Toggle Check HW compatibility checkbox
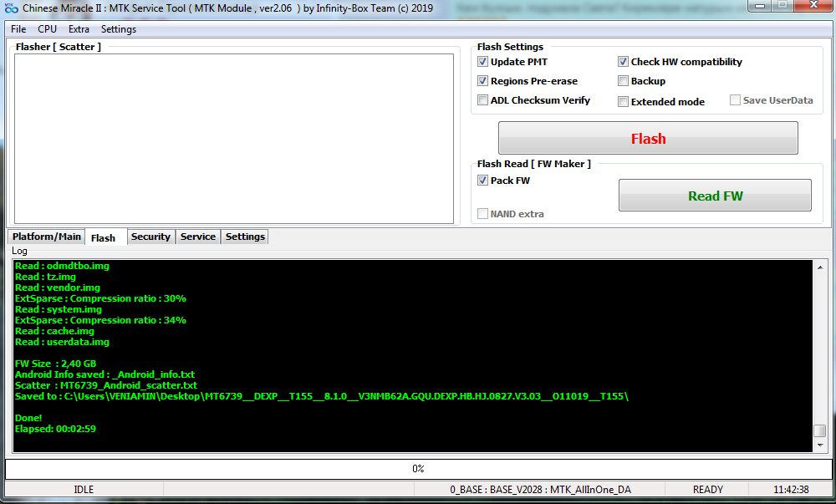Screen dimensions: 836x504 pos(623,62)
